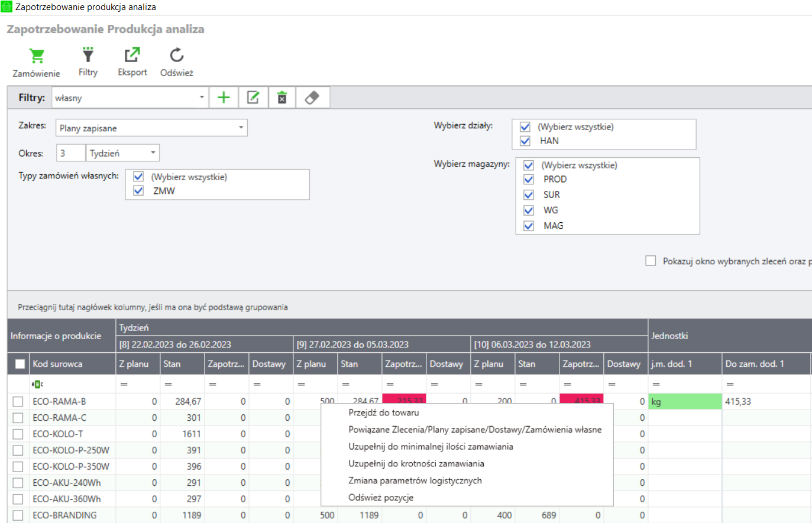Viewport: 812px width, 523px height.
Task: Expand the Filtry własny dropdown
Action: point(202,98)
